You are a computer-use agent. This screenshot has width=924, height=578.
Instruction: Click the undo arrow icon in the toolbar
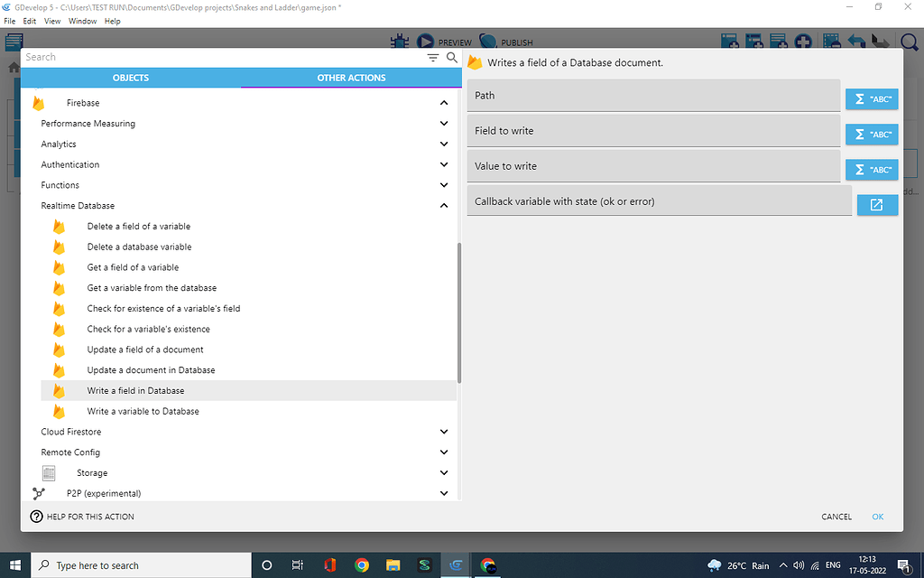tap(856, 42)
